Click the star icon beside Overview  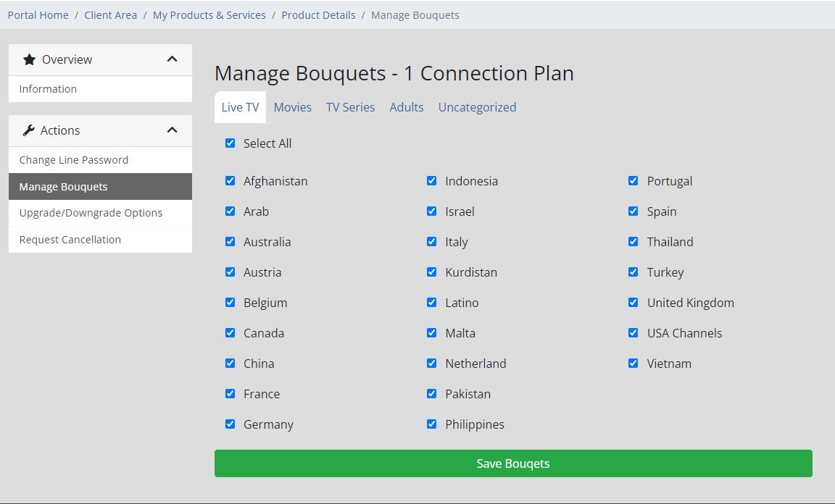[x=29, y=59]
